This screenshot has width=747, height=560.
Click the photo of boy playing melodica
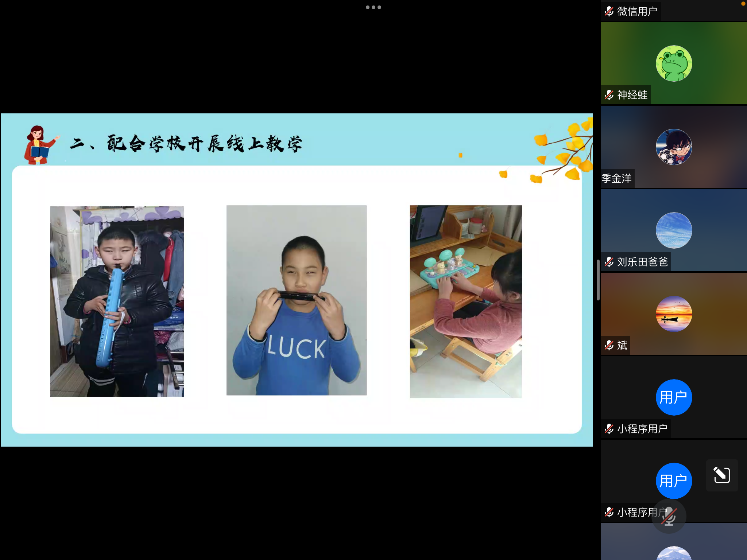[x=117, y=302]
